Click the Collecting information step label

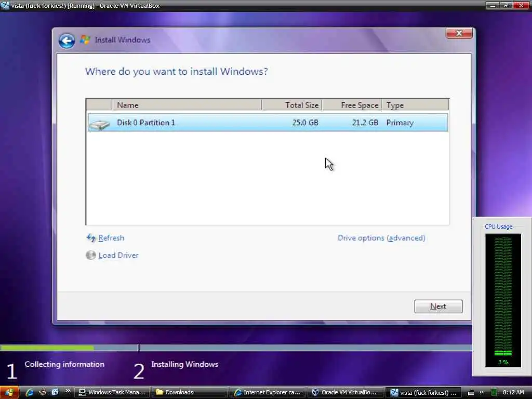pyautogui.click(x=64, y=364)
